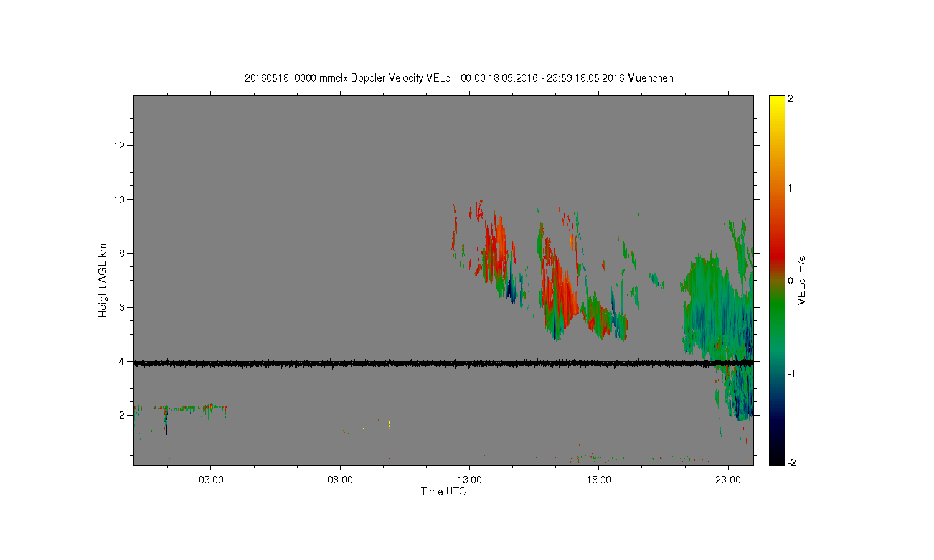Click the height axis label 10
934x560 pixels.
(120, 200)
